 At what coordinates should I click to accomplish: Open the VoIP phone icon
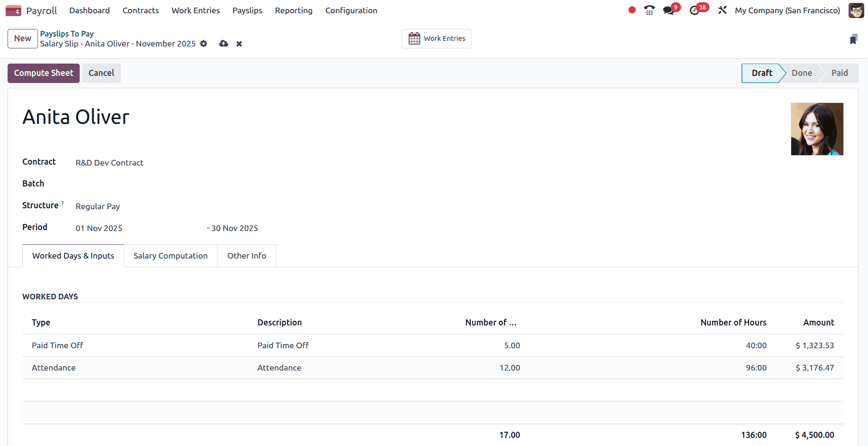[x=649, y=10]
